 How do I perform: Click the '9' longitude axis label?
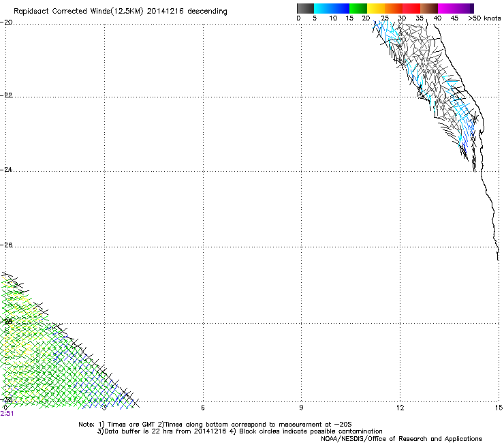(x=301, y=408)
